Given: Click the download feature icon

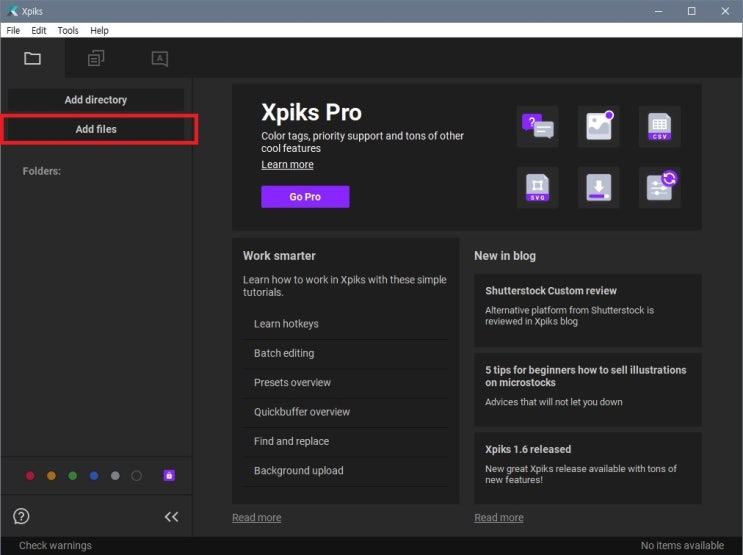Looking at the screenshot, I should click(x=598, y=187).
